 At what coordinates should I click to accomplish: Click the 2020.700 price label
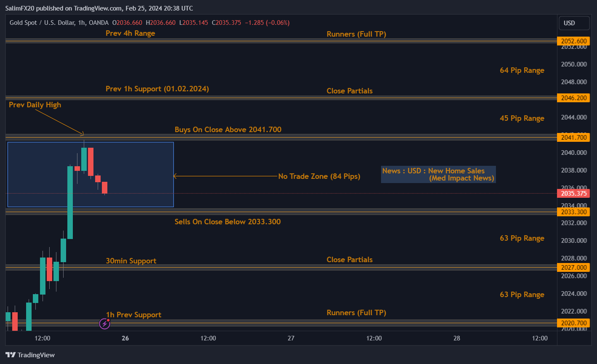tap(573, 323)
